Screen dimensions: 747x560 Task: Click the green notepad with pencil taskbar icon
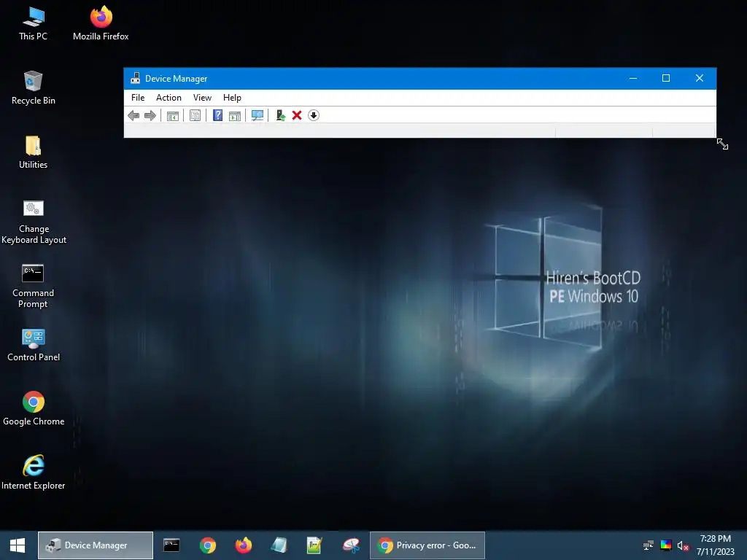(315, 545)
